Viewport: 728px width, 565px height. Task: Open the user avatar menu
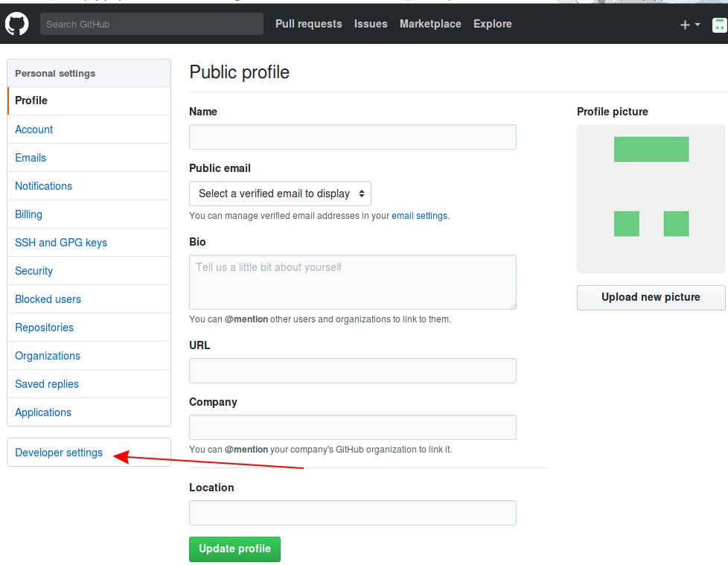coord(719,25)
